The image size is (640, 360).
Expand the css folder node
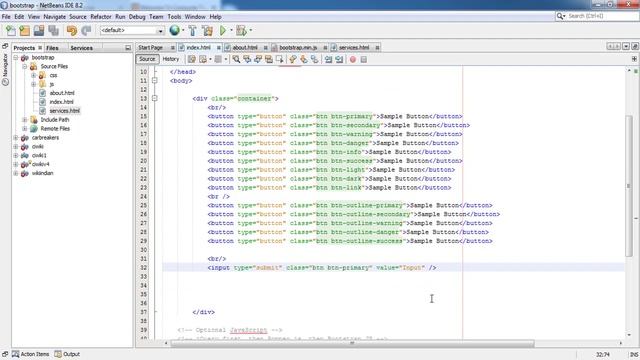34,75
